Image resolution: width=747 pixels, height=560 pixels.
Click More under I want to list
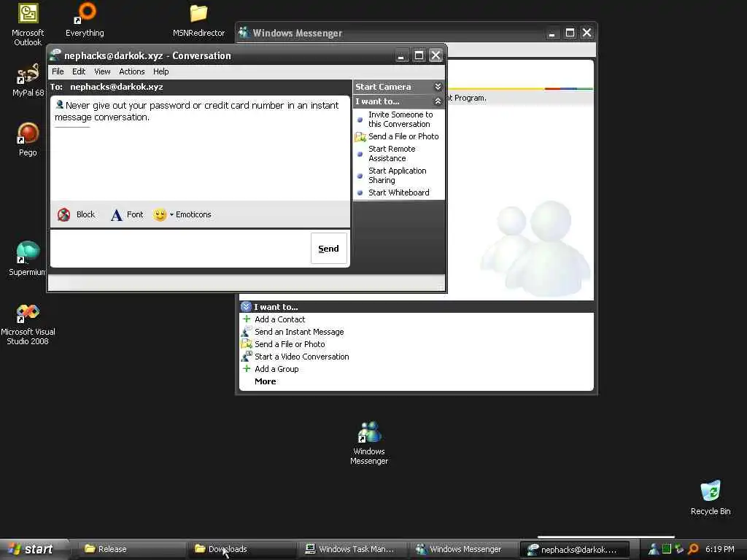point(266,381)
